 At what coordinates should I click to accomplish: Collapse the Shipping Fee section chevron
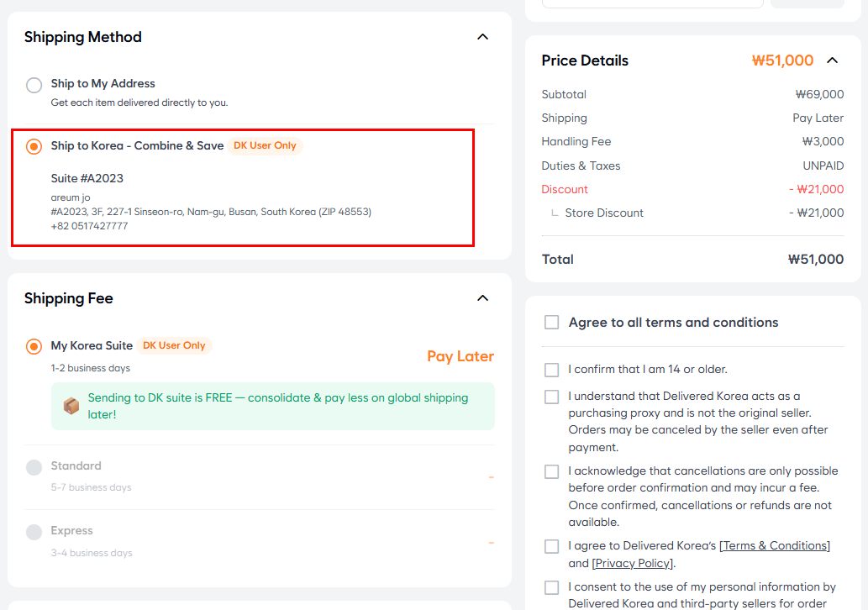pos(482,298)
